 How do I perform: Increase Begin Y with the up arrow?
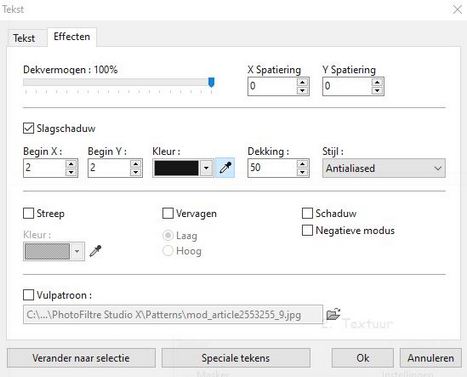136,163
